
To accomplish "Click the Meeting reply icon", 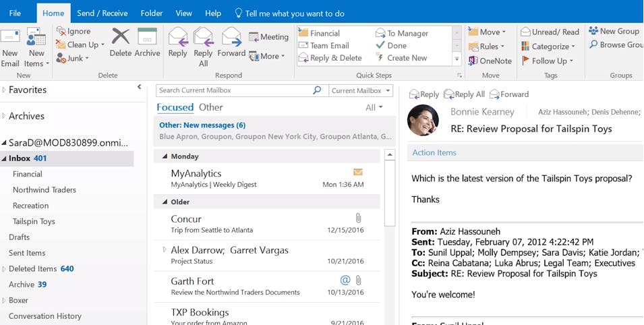I will pyautogui.click(x=254, y=37).
